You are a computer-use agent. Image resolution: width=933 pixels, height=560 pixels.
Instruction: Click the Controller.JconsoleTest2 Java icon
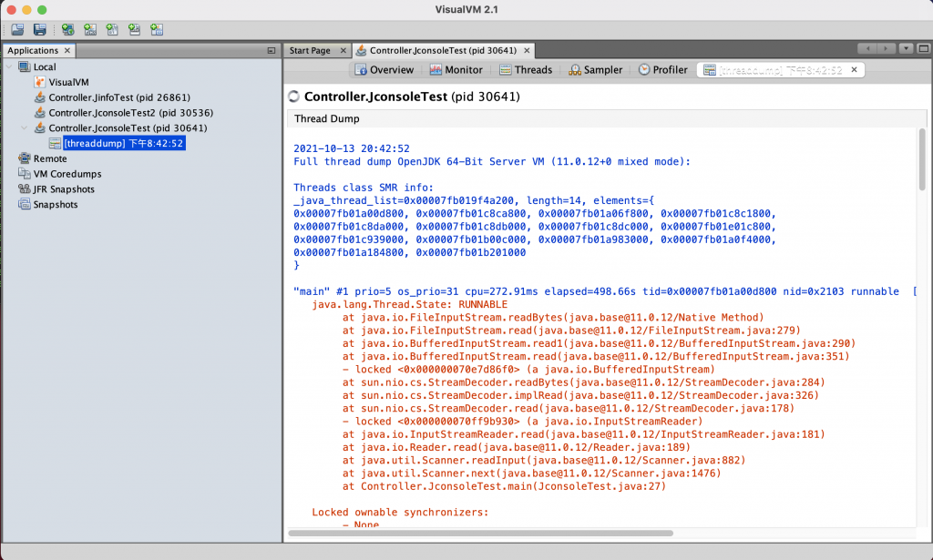coord(40,112)
